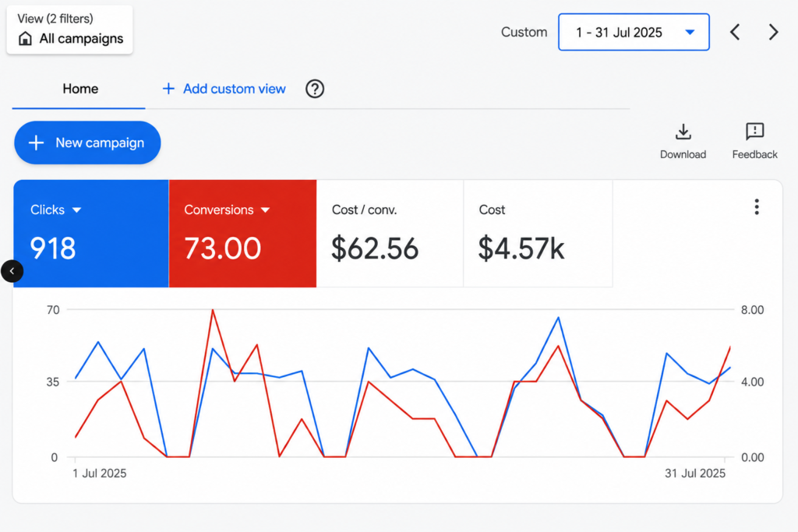Click the New campaign button
The height and width of the screenshot is (532, 798).
coord(87,143)
